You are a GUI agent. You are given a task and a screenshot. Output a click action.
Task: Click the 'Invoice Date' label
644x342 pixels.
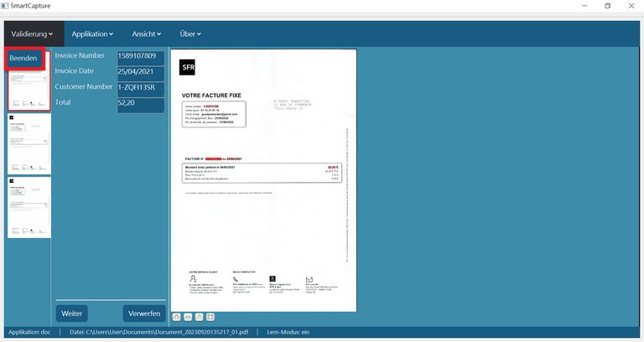(x=75, y=71)
